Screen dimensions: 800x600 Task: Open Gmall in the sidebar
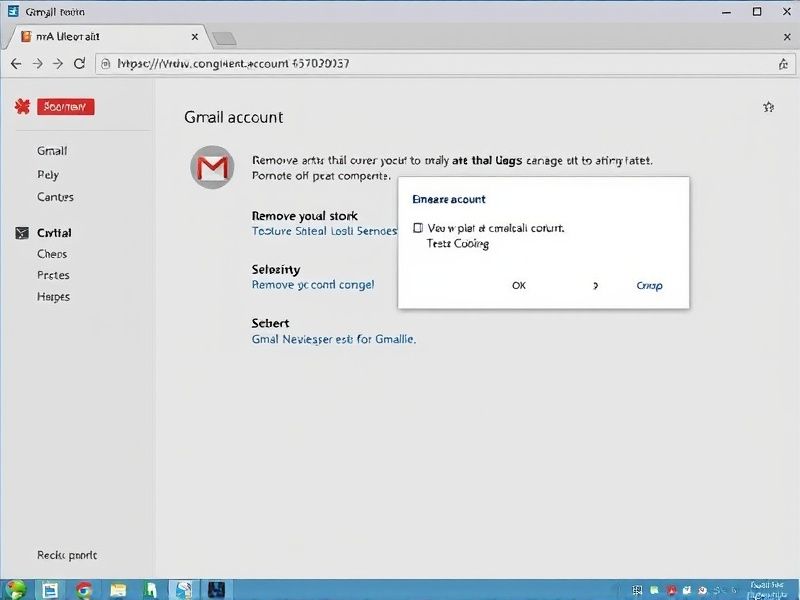(x=52, y=151)
